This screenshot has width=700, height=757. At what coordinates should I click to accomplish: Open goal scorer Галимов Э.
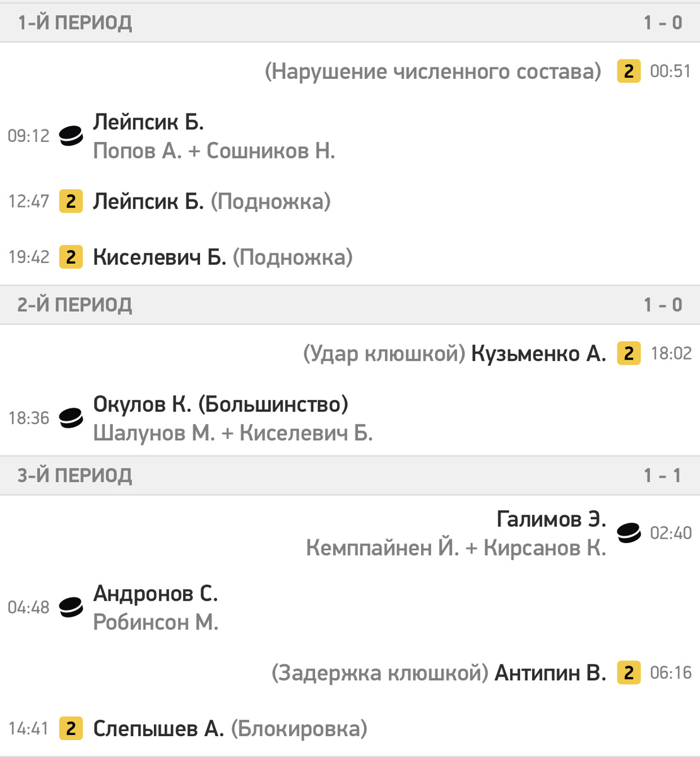552,519
